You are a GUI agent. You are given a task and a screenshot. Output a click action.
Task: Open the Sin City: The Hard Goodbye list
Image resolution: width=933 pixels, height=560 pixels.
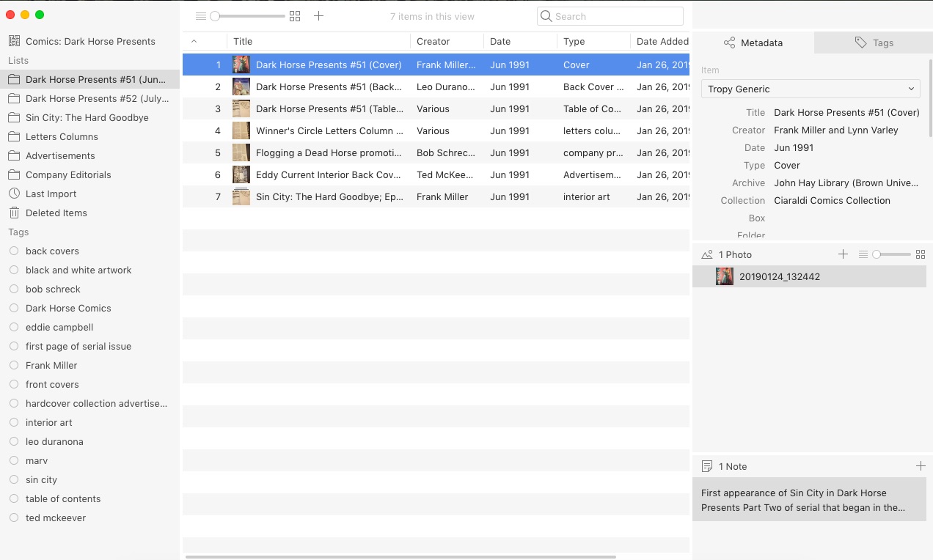click(x=87, y=118)
